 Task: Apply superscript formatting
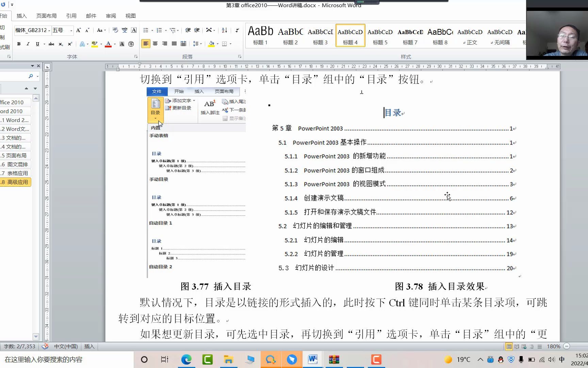pos(70,44)
